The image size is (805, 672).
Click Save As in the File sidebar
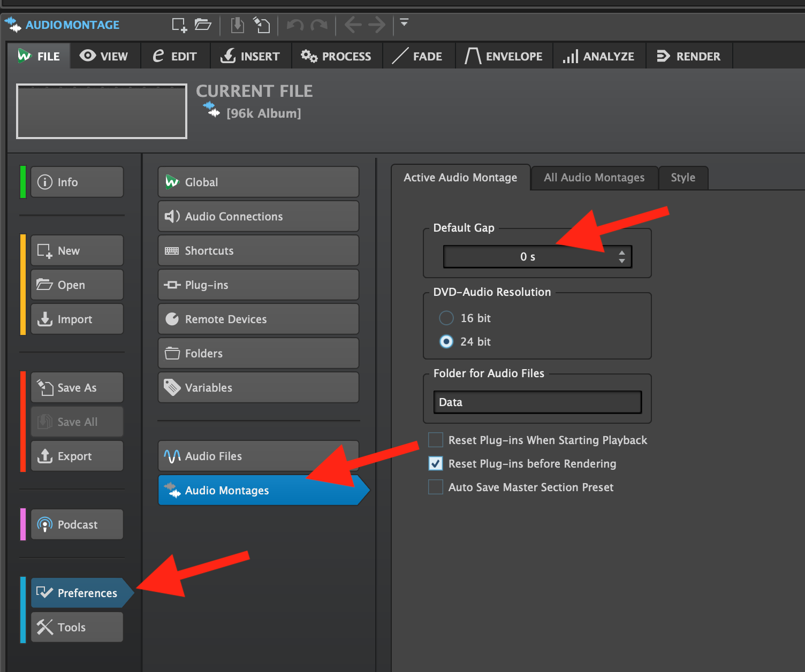[x=77, y=387]
